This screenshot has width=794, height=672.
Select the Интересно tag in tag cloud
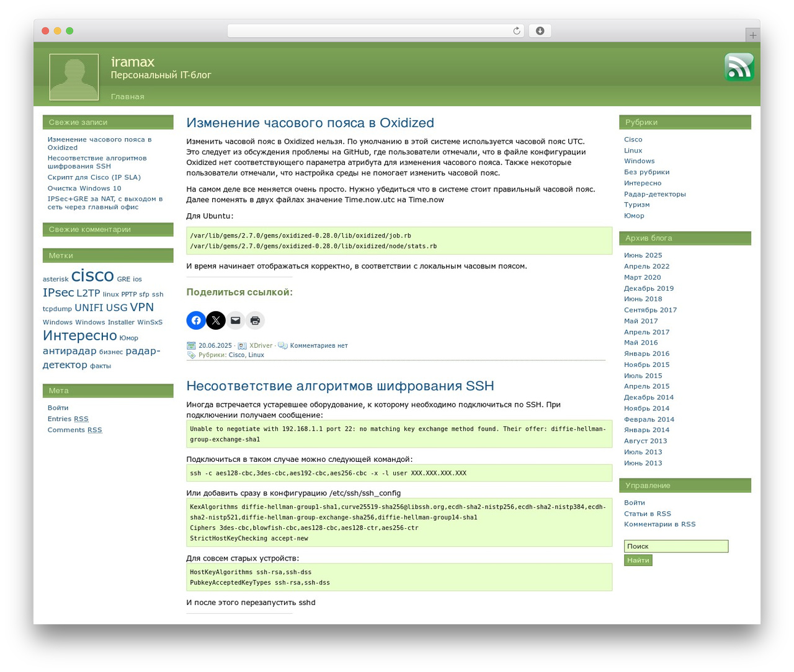click(79, 335)
